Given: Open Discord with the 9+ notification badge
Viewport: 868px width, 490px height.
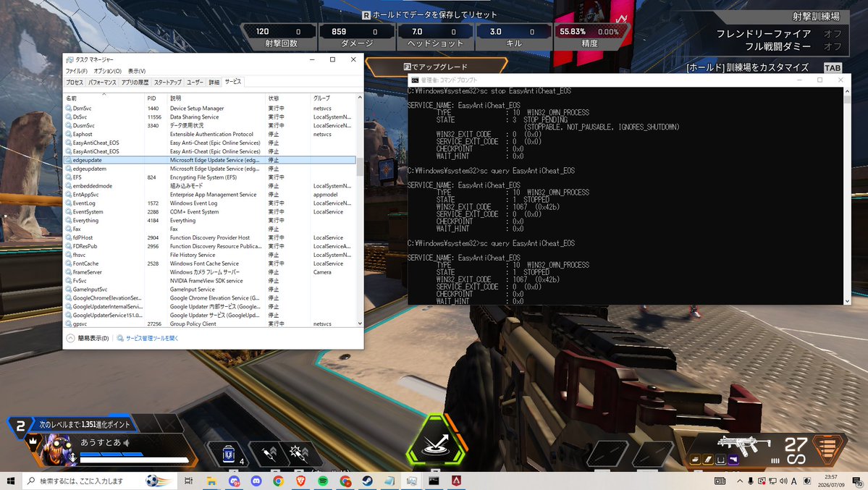Looking at the screenshot, I should coord(234,481).
